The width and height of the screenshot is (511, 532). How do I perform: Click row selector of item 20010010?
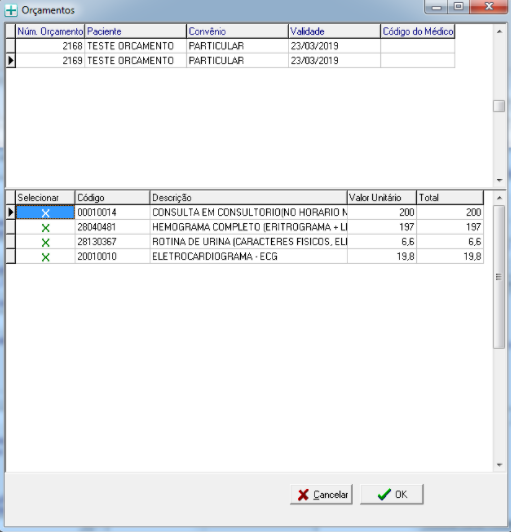click(x=11, y=256)
